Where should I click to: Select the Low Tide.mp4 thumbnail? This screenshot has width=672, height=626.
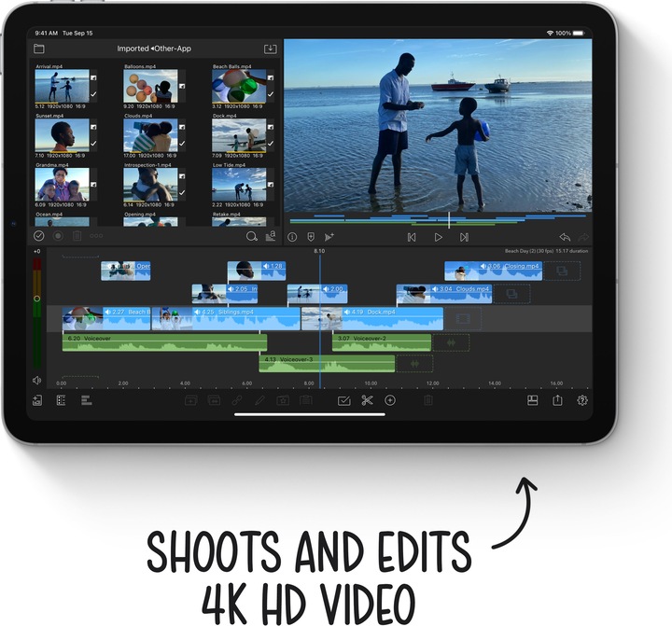(239, 184)
